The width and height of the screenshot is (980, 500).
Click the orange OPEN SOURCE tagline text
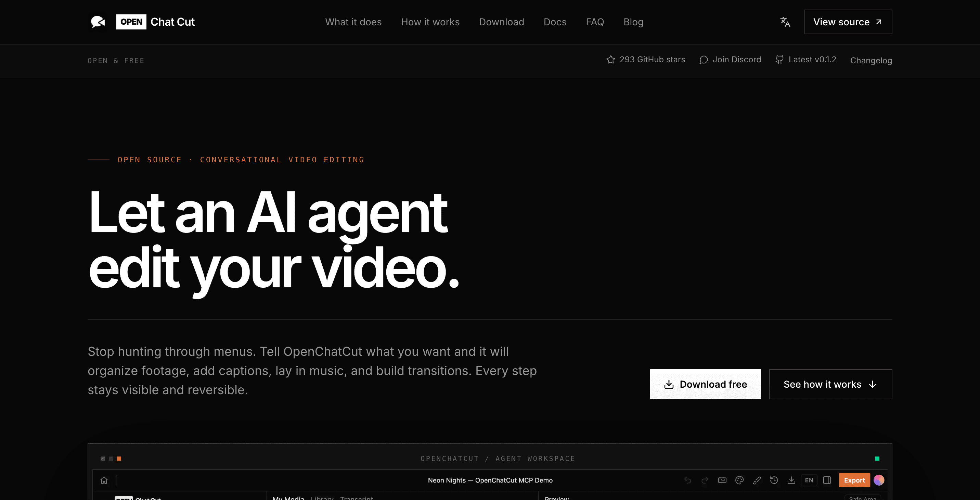click(x=241, y=160)
